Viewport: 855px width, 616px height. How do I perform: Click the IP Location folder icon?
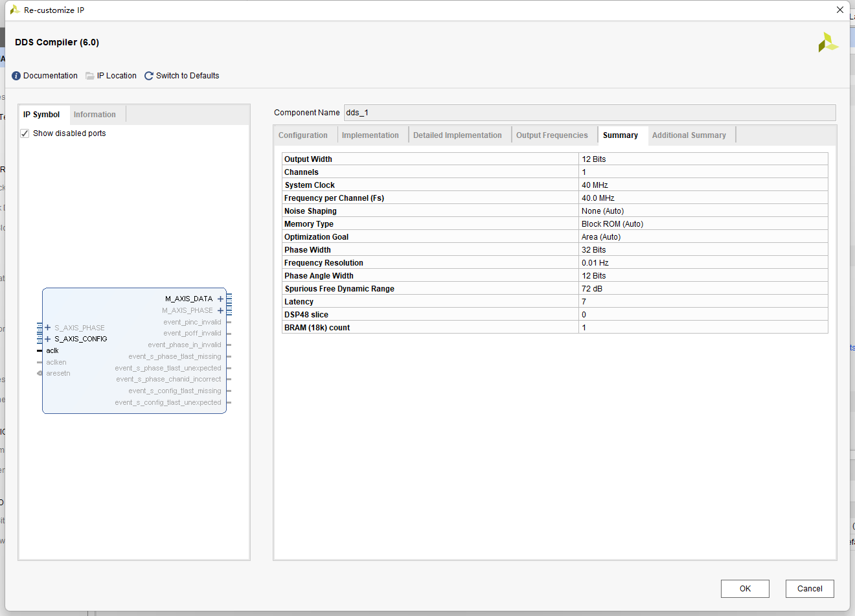click(90, 76)
